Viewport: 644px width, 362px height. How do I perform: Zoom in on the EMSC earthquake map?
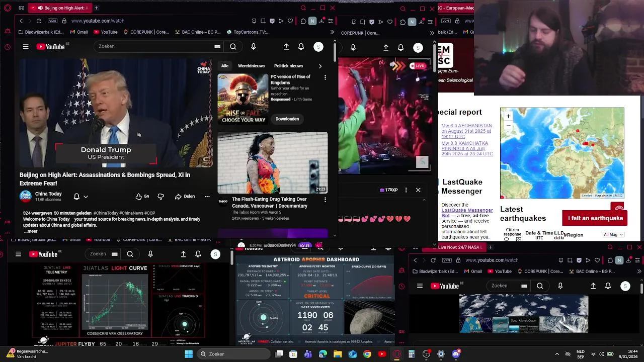point(508,116)
